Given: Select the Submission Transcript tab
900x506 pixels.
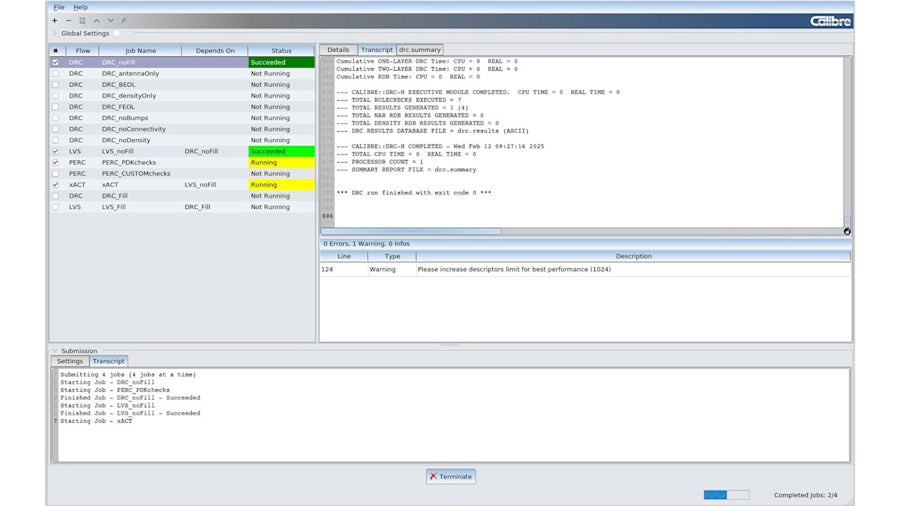Looking at the screenshot, I should click(x=108, y=361).
